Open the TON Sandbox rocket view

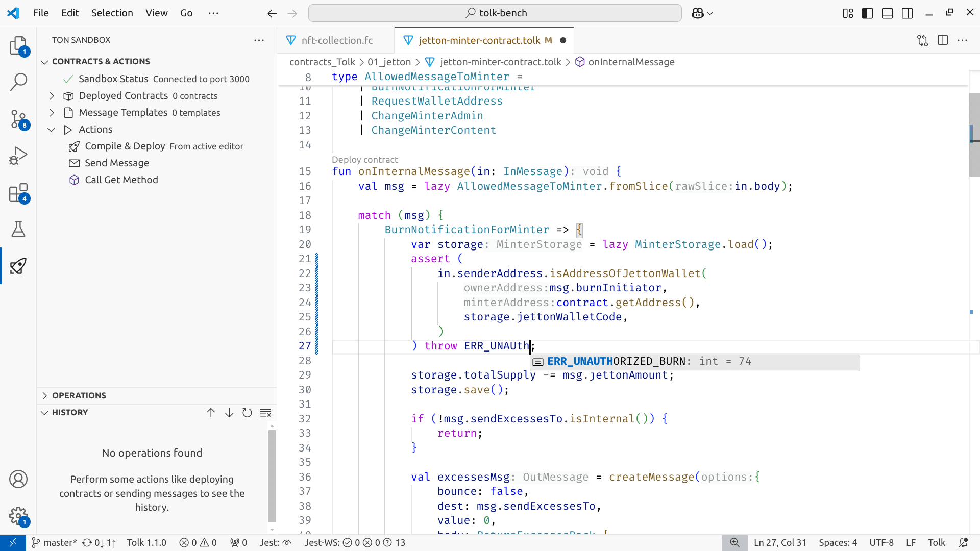coord(18,266)
